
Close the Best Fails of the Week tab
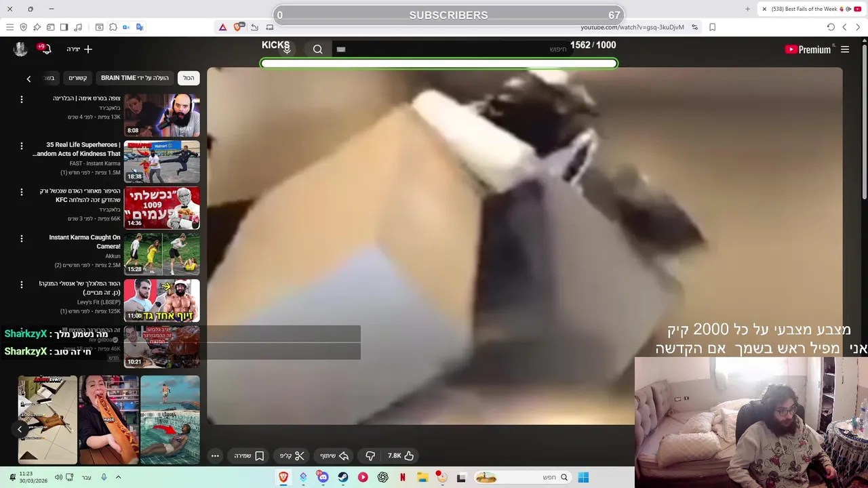[x=764, y=9]
